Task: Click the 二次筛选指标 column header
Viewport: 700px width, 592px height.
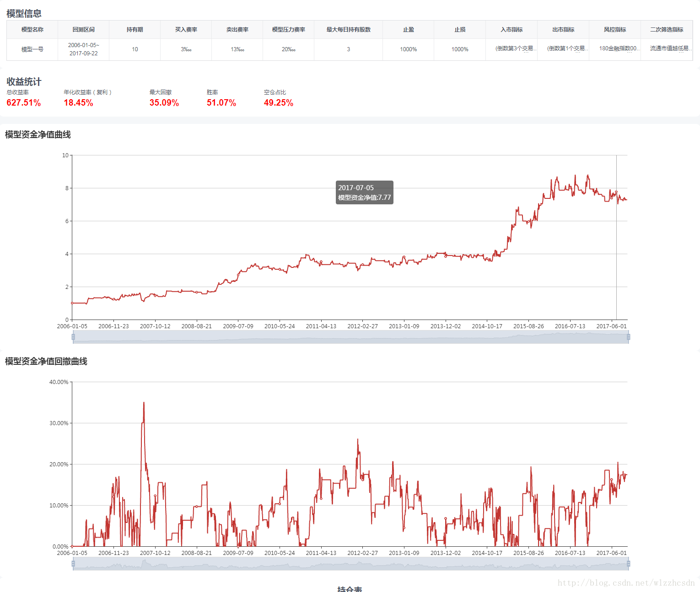Action: 667,30
